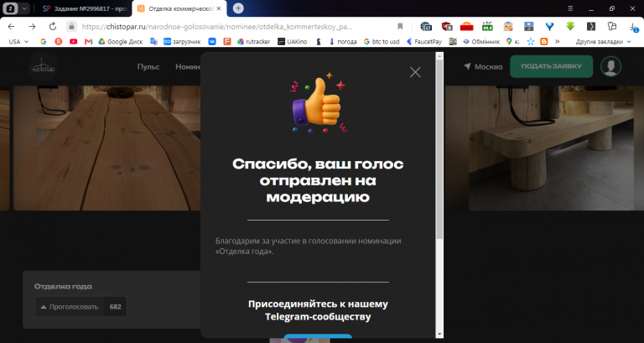The image size is (644, 343).
Task: Open the Google bookmark
Action: click(43, 41)
